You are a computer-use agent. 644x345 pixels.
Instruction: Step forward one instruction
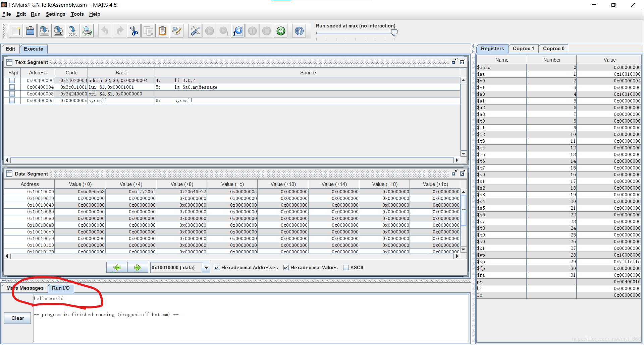click(x=224, y=31)
